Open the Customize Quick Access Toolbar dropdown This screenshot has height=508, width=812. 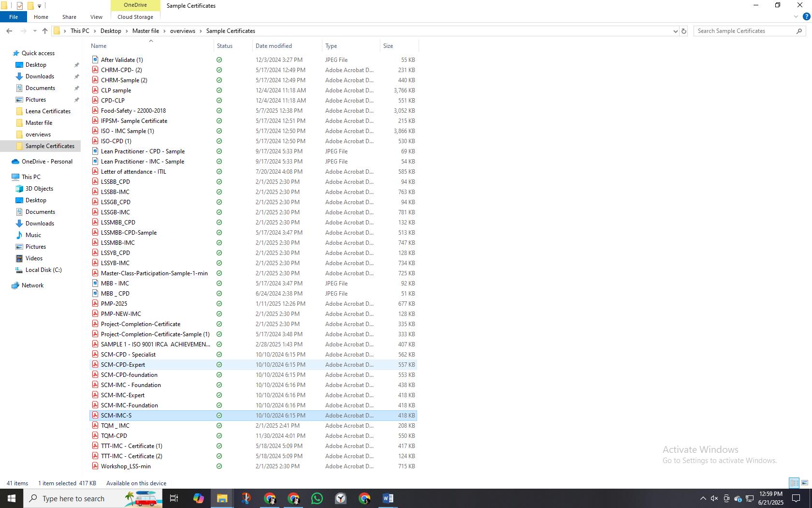tap(39, 6)
